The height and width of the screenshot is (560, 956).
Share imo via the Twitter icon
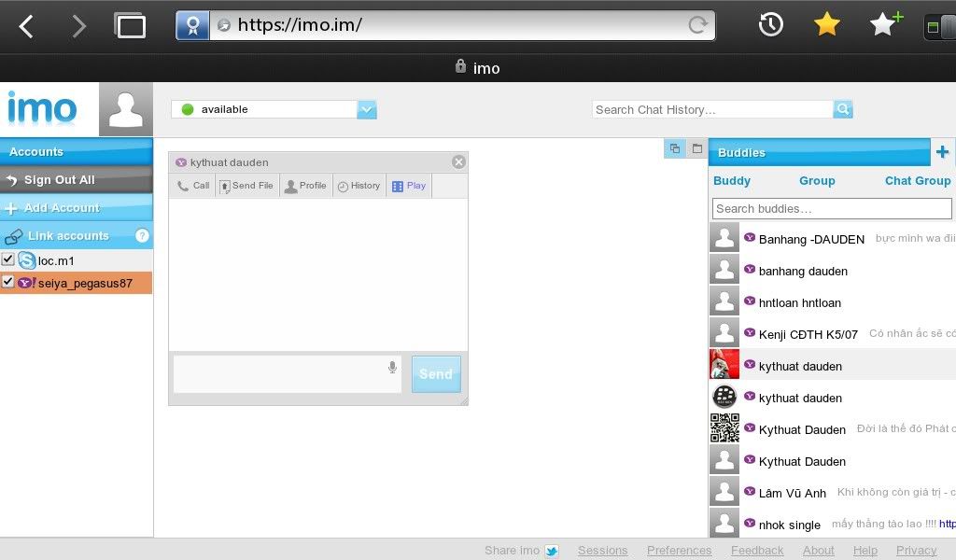click(x=552, y=551)
